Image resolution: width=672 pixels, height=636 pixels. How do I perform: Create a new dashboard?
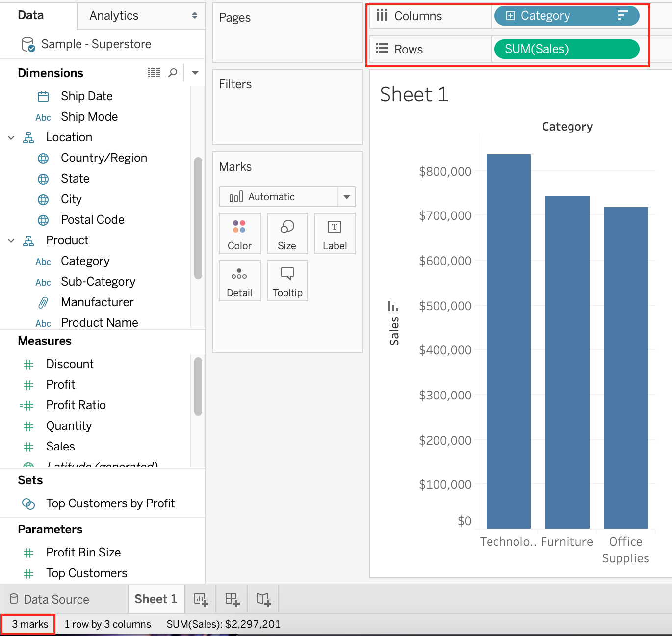[232, 599]
